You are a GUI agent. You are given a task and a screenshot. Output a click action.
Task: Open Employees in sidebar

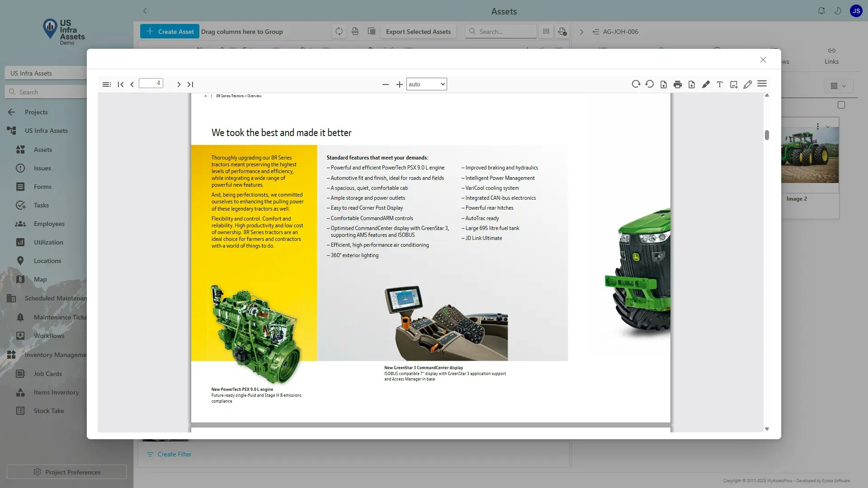pos(49,224)
